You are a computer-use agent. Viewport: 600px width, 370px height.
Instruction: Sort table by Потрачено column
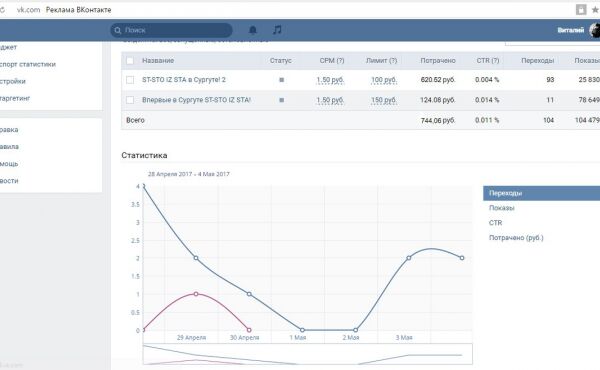[438, 60]
